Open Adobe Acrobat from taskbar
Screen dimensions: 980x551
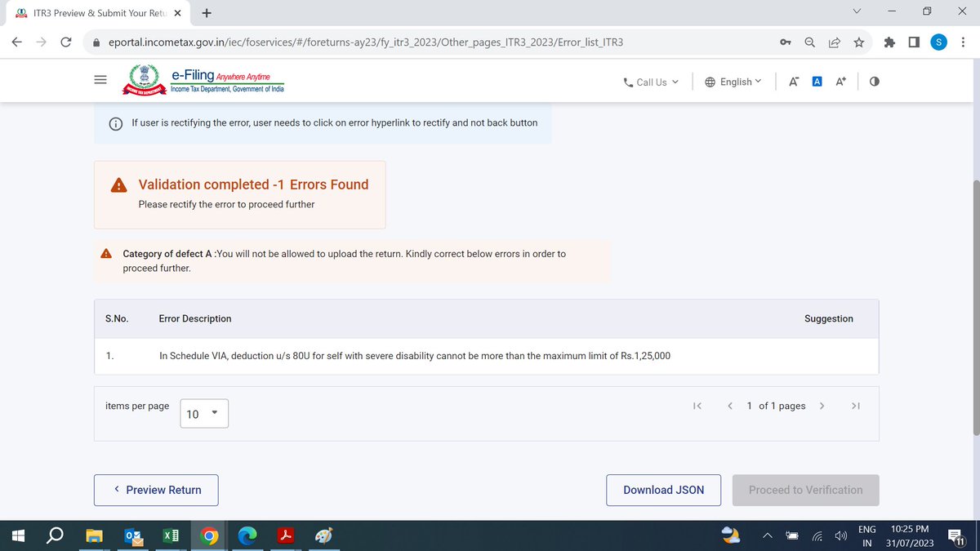(x=286, y=535)
